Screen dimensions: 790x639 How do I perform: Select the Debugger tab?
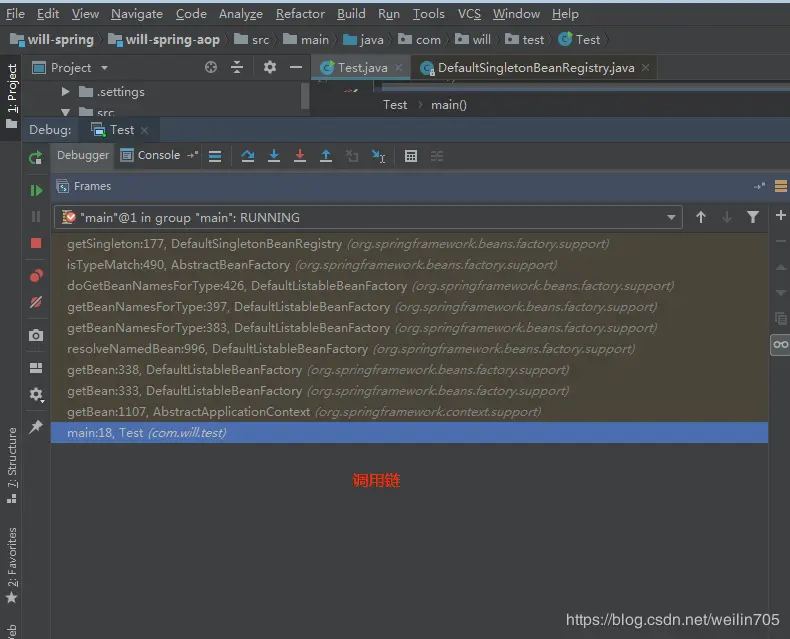(83, 155)
